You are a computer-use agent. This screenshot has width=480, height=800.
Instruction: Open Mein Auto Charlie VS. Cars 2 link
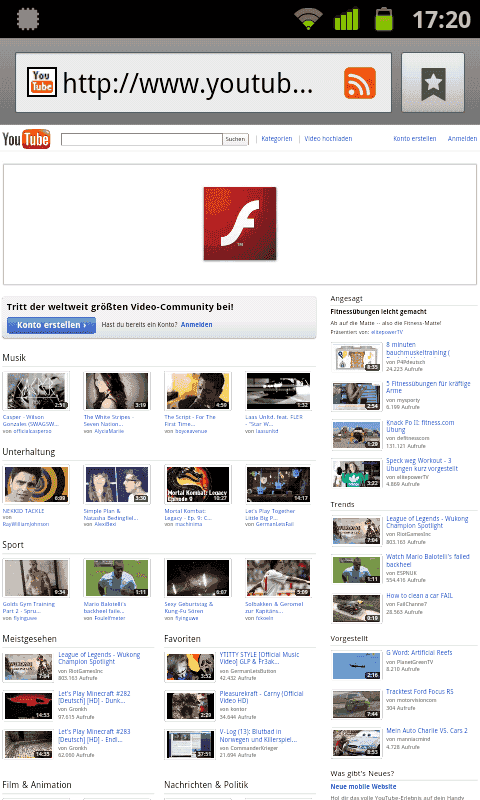[426, 731]
